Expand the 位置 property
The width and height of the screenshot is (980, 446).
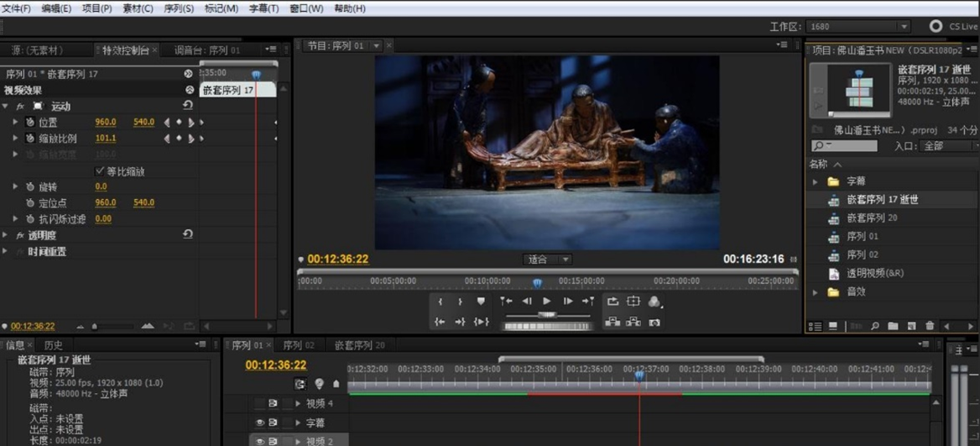click(x=16, y=122)
